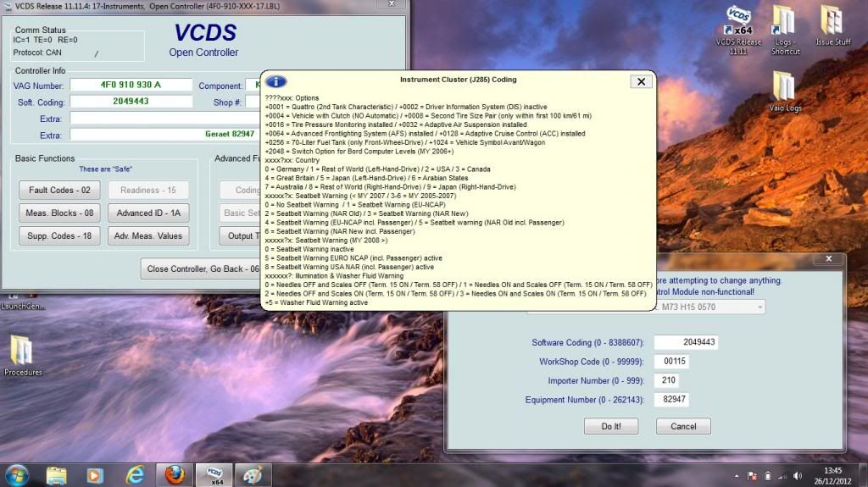Click the Adv. Meas. Values button

point(148,235)
